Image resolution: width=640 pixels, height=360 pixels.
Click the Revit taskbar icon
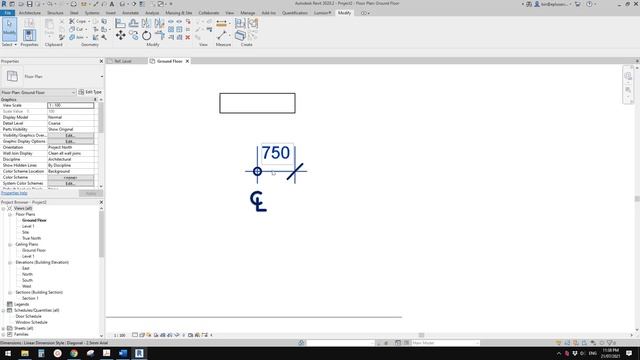[x=139, y=353]
